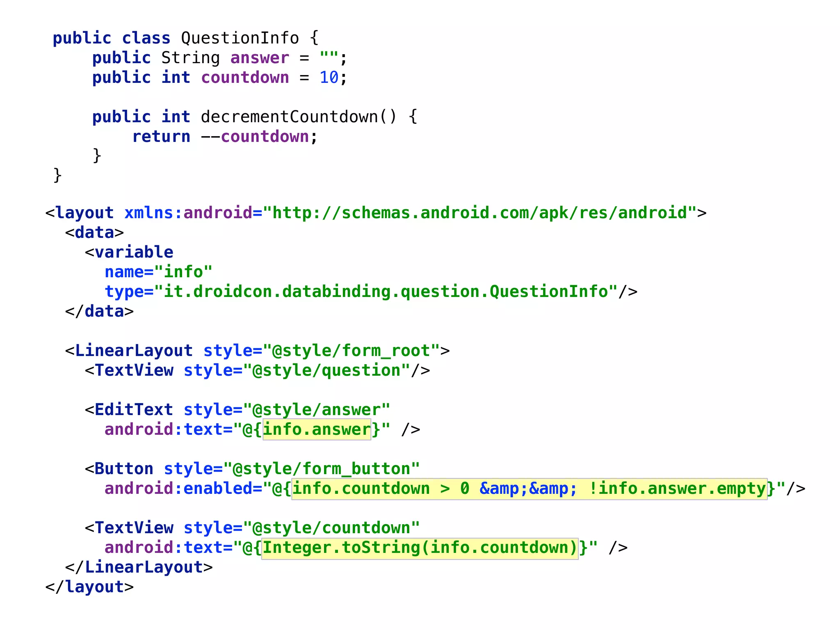This screenshot has width=840, height=630.
Task: Click the decrementCountdown() method name
Action: pos(299,117)
